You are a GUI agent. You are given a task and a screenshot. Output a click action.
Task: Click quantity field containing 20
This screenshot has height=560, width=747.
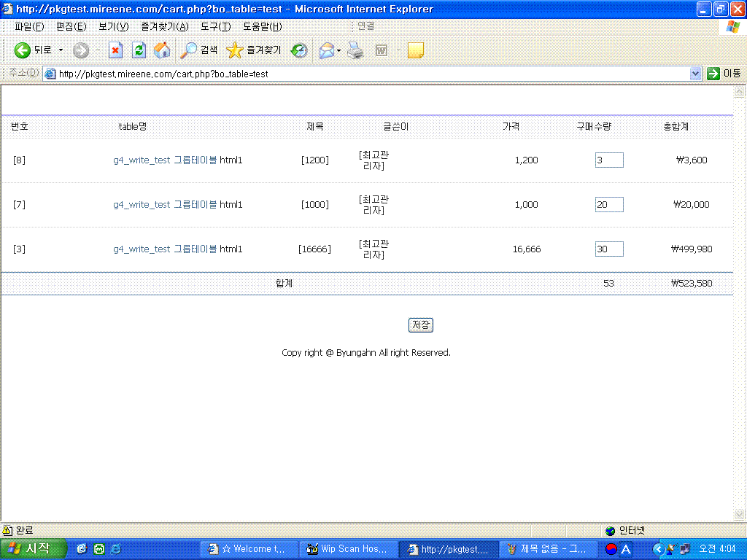coord(608,205)
